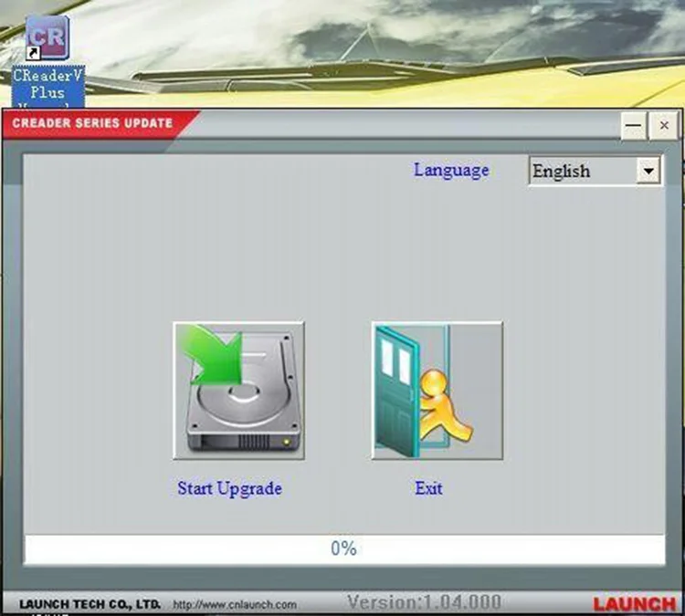Click the Exit text label
The width and height of the screenshot is (685, 616).
point(428,488)
